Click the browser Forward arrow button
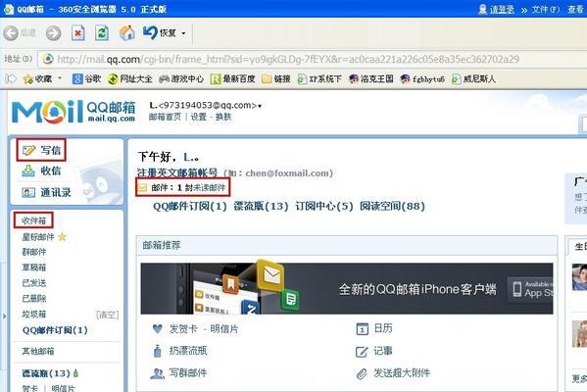The width and height of the screenshot is (587, 392). click(54, 33)
